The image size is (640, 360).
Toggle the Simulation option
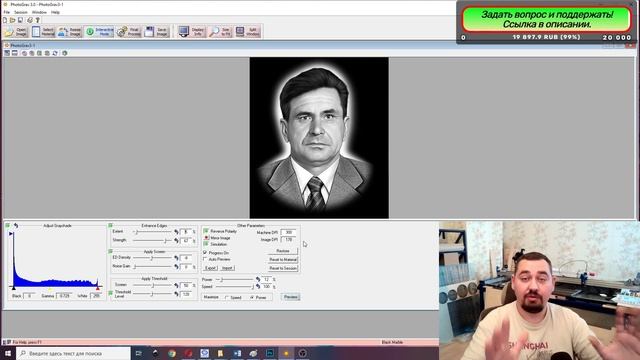click(206, 244)
